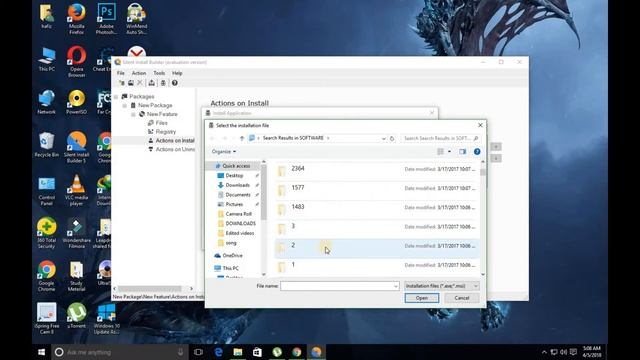
Task: Click the Open button
Action: click(x=422, y=298)
